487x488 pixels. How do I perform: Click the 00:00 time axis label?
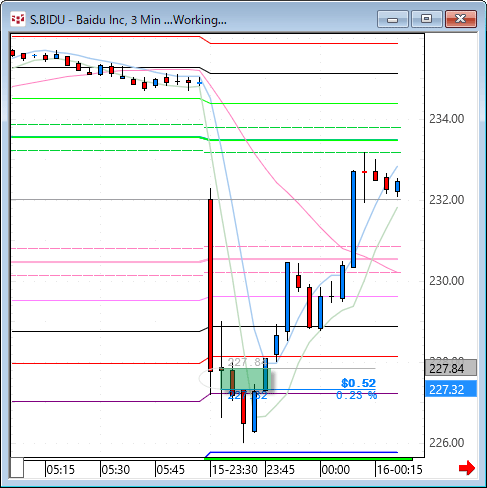click(336, 469)
